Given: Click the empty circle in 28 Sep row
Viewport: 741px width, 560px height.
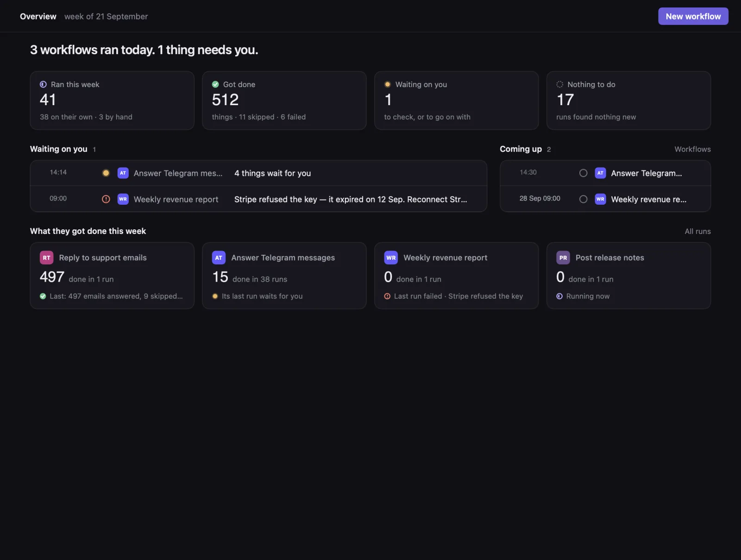Looking at the screenshot, I should point(584,199).
